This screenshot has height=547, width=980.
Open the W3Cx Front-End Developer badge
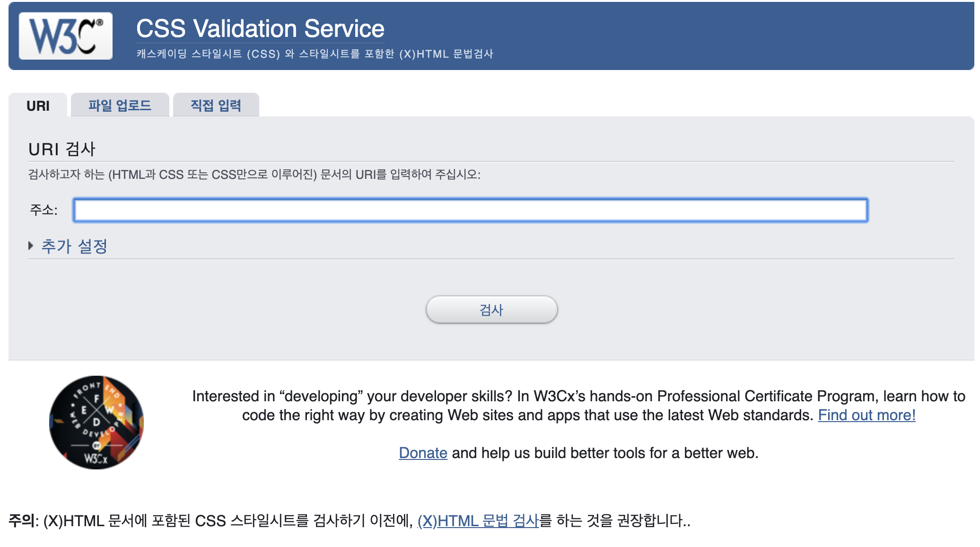(x=96, y=422)
